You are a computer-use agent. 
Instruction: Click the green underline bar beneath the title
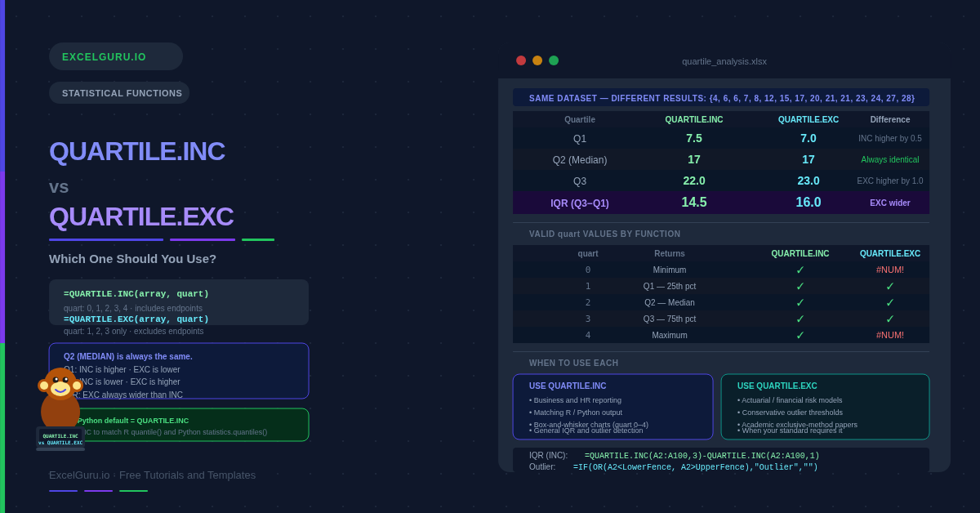pos(258,239)
